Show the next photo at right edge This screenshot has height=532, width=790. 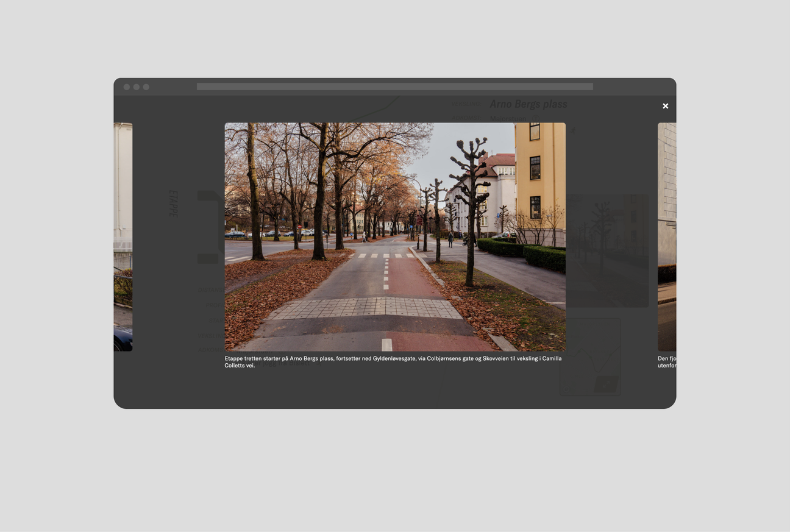[x=667, y=236]
